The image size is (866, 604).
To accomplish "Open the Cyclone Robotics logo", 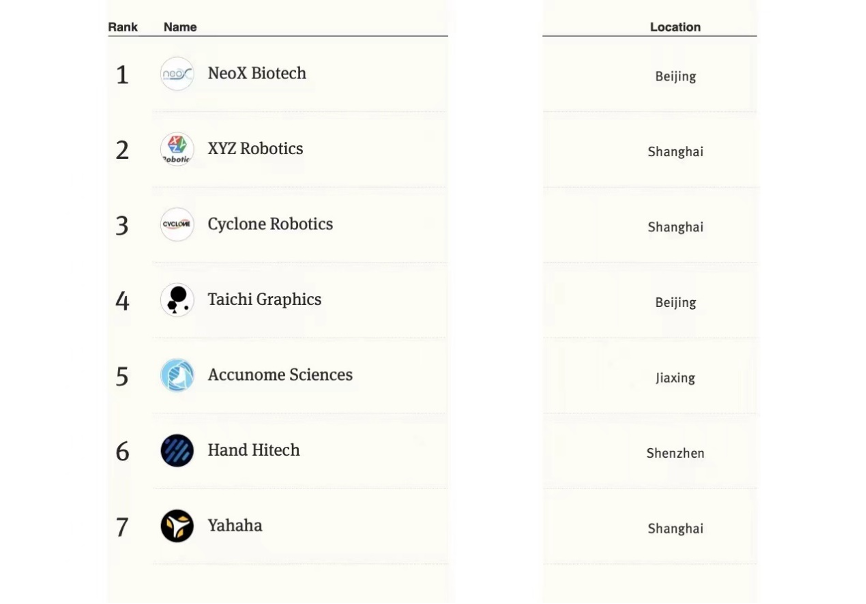I will [x=177, y=224].
